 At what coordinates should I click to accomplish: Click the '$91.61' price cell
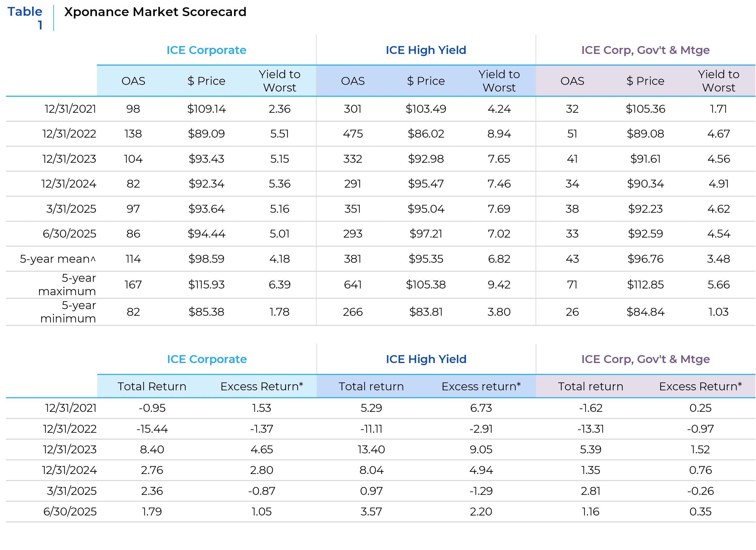(x=645, y=159)
